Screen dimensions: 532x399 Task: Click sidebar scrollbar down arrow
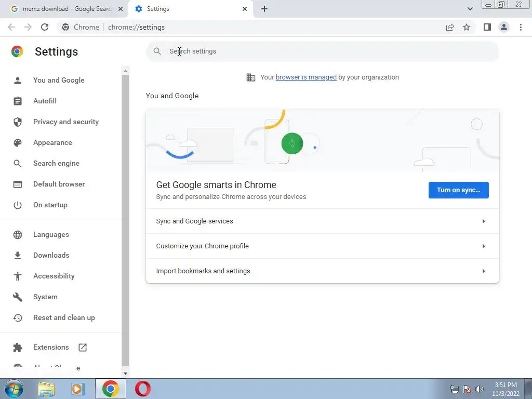click(126, 374)
